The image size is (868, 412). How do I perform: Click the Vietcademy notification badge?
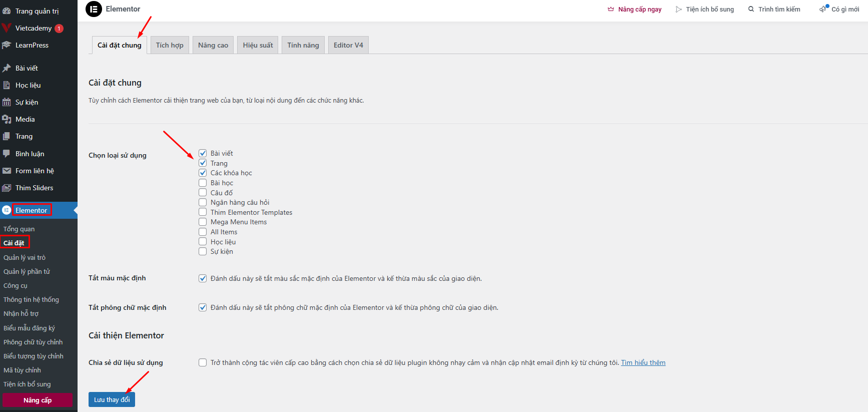point(59,29)
